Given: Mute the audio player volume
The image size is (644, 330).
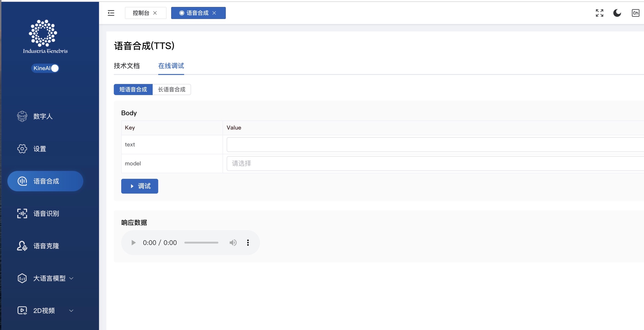Looking at the screenshot, I should [233, 243].
